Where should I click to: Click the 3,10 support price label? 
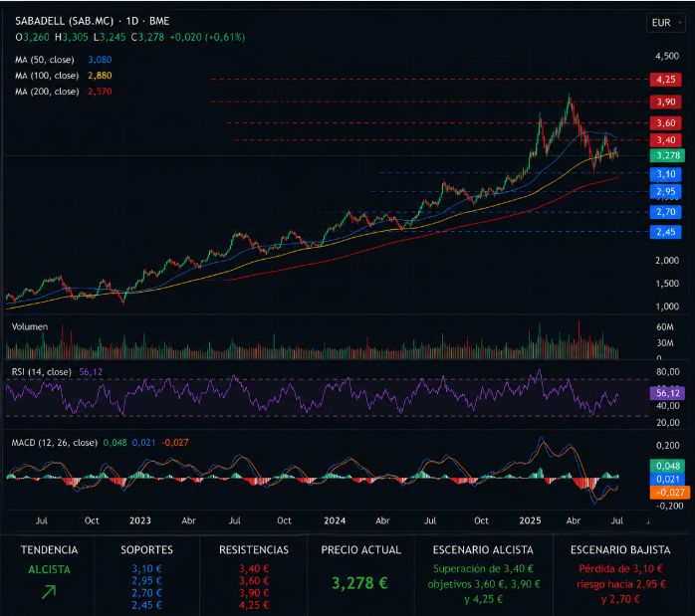[x=666, y=174]
